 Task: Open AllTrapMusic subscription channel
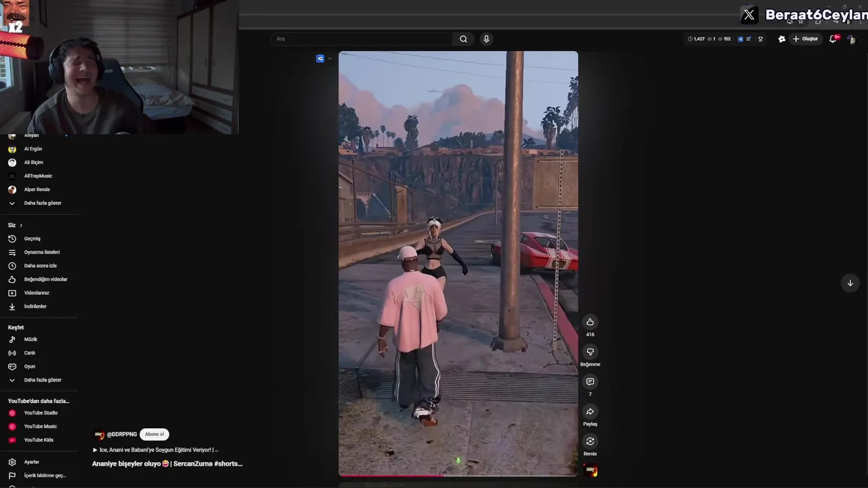(39, 176)
